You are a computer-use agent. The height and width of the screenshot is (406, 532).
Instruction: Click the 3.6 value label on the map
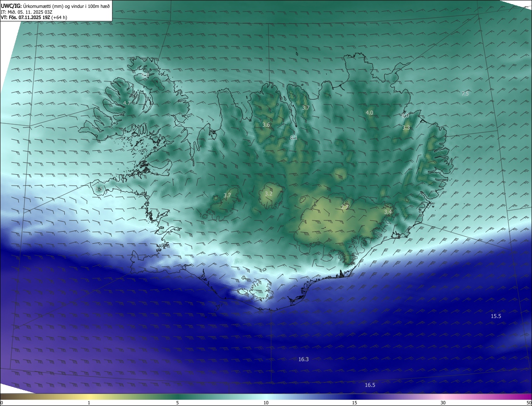point(266,125)
